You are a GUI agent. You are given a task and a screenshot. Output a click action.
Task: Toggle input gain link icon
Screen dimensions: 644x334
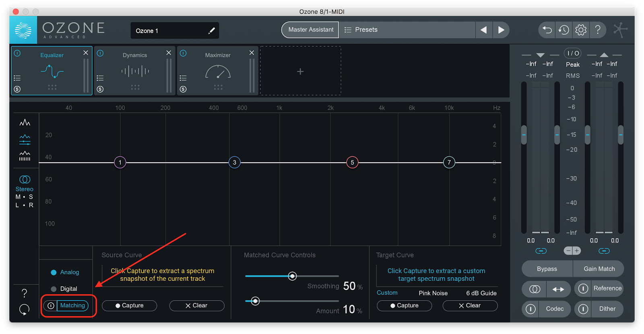click(x=541, y=251)
